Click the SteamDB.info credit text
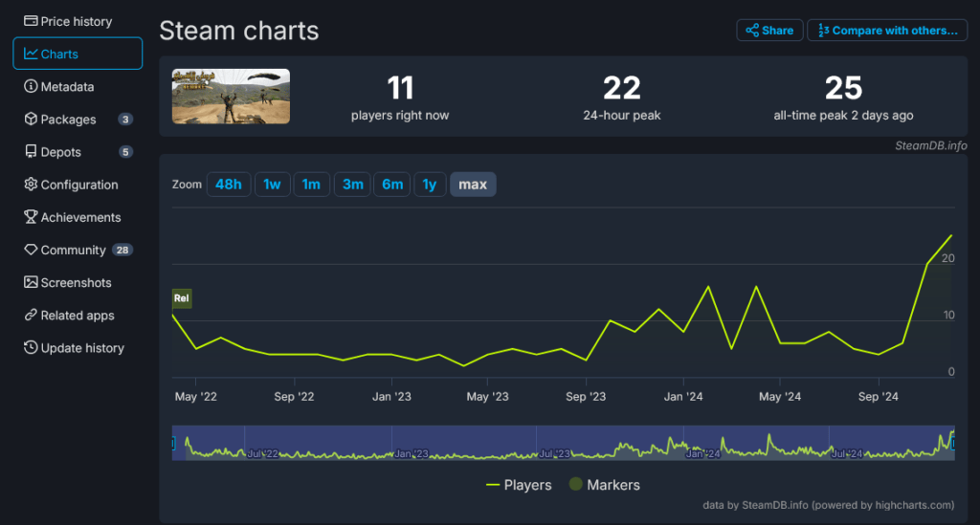Viewport: 980px width, 525px height. click(930, 145)
